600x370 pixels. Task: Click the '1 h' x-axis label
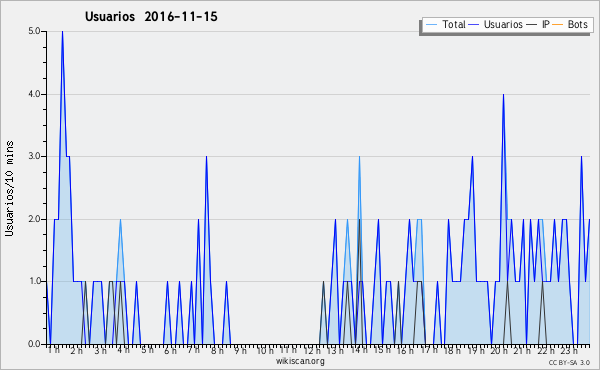pyautogui.click(x=54, y=350)
